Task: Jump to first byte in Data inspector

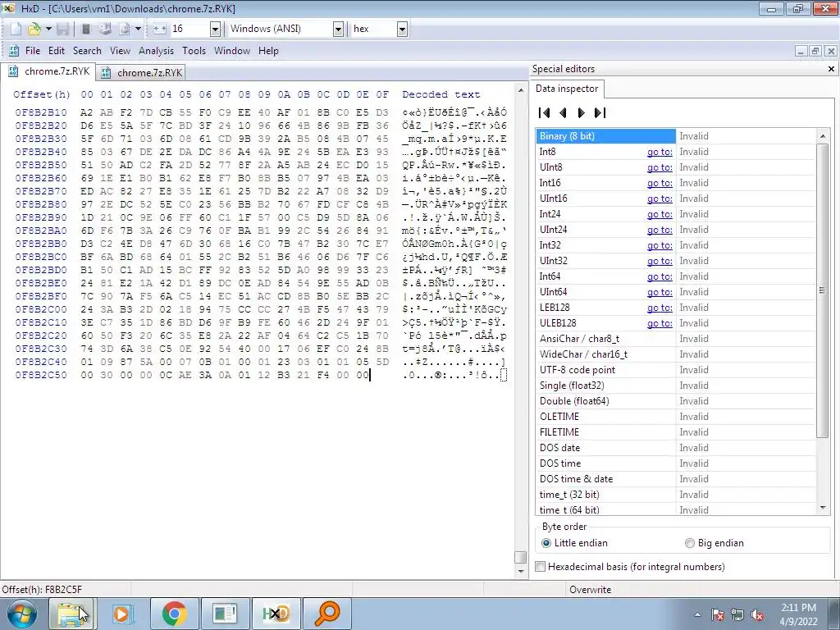Action: tap(545, 113)
